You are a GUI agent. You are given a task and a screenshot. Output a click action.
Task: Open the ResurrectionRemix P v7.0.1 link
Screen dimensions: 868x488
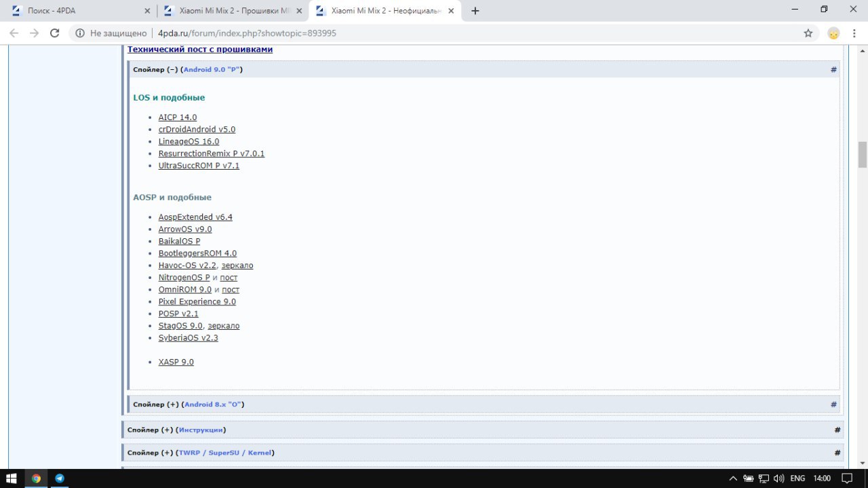[212, 153]
